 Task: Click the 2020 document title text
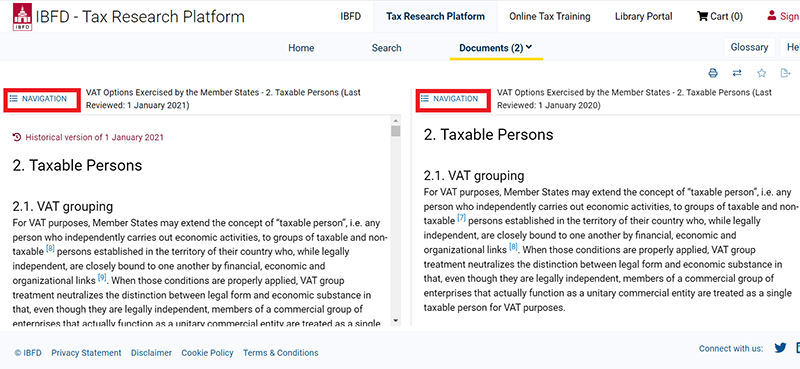(x=635, y=99)
